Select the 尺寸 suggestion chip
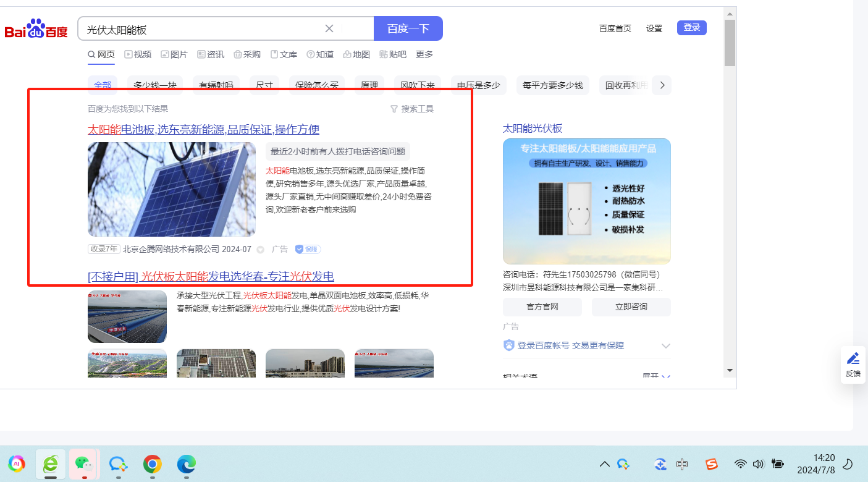The image size is (868, 482). click(x=264, y=85)
